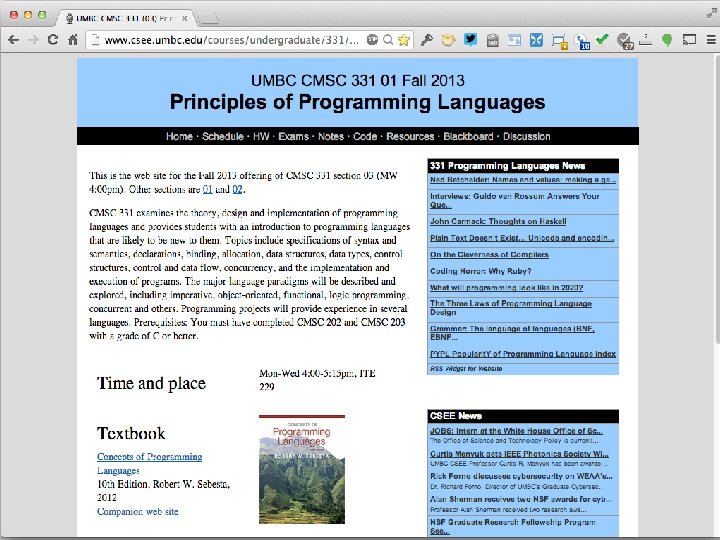Image resolution: width=720 pixels, height=540 pixels.
Task: Open Guido van Rossum interview link
Action: 514,200
